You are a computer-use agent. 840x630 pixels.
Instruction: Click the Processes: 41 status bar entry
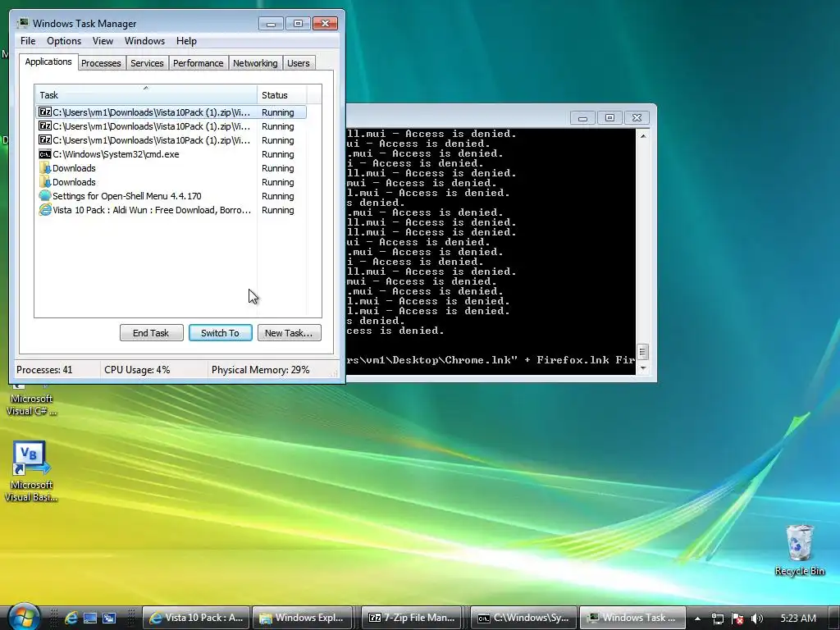click(44, 370)
